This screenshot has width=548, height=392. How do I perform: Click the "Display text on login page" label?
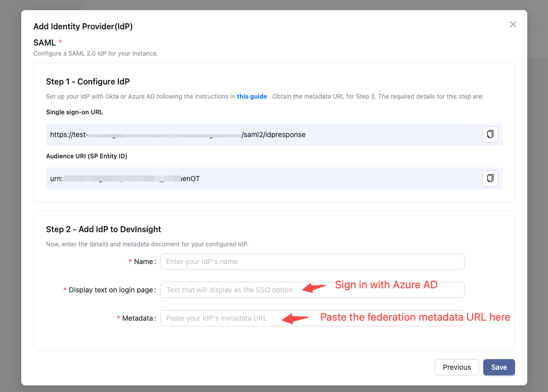[x=110, y=290]
